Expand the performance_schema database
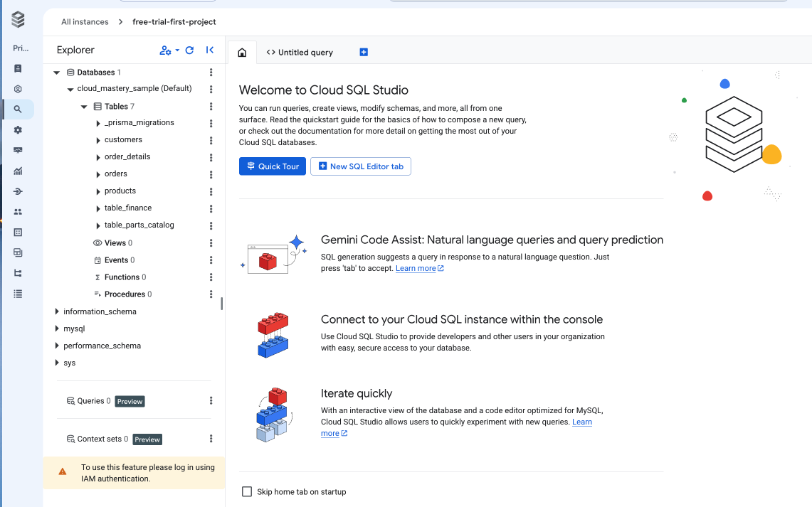 coord(56,346)
